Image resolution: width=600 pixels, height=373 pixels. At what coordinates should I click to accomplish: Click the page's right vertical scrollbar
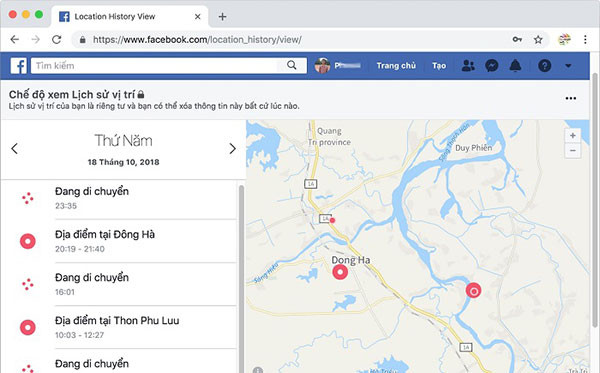pos(595,199)
